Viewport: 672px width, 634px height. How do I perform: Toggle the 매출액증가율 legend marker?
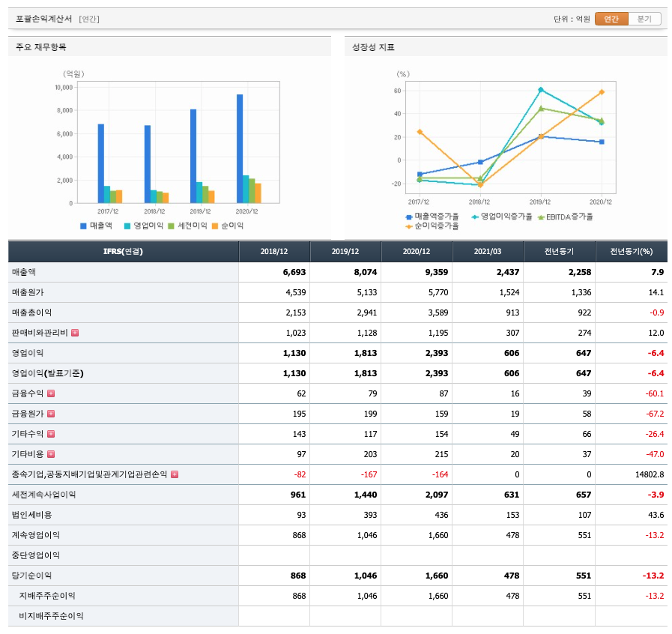(x=409, y=217)
